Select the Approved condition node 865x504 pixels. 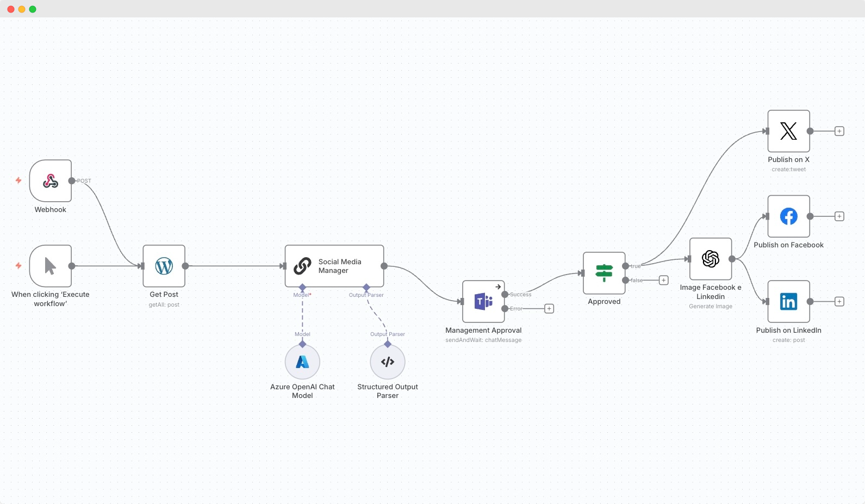604,273
